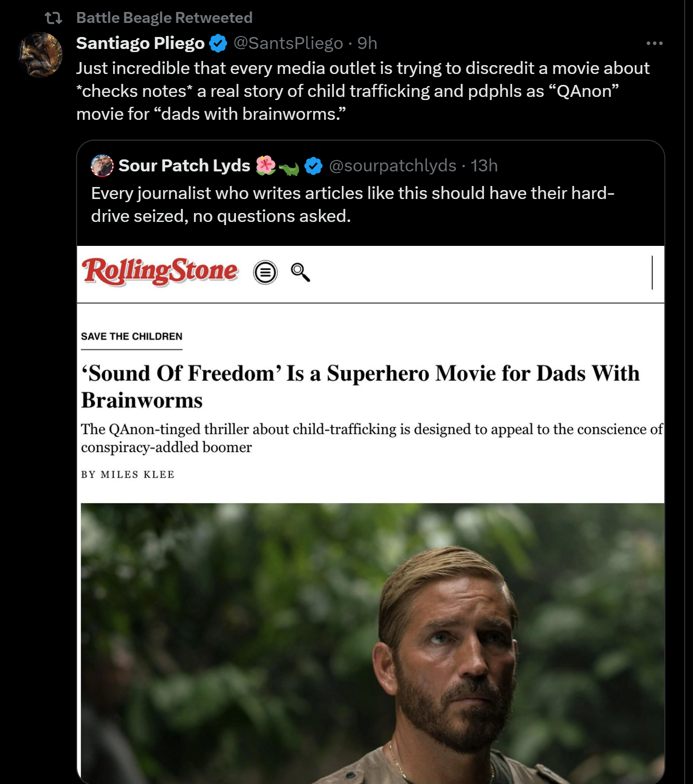Click the Sour Patch Lyds display name
Screen dimensions: 693x784
[184, 166]
